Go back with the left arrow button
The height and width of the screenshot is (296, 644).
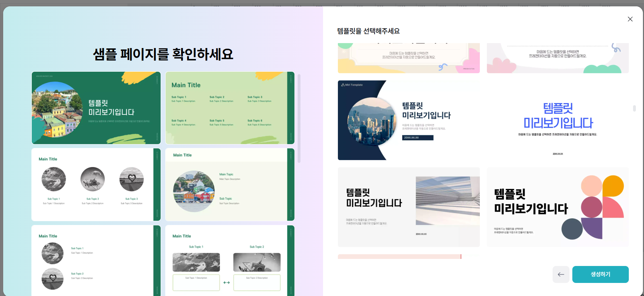(561, 274)
